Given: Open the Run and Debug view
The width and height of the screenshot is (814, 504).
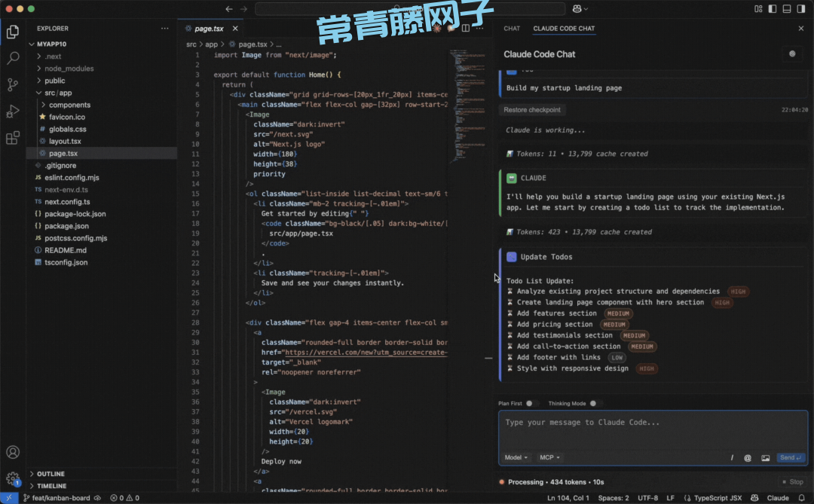Looking at the screenshot, I should (x=13, y=111).
